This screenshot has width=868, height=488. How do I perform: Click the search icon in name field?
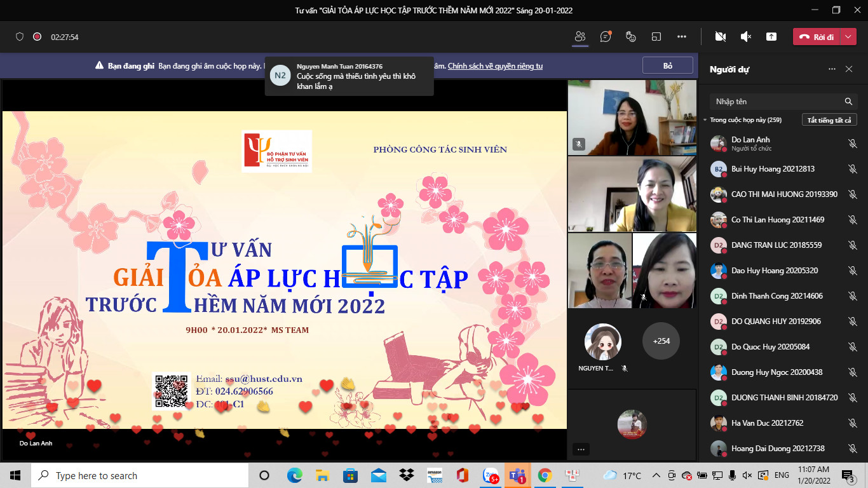point(848,102)
